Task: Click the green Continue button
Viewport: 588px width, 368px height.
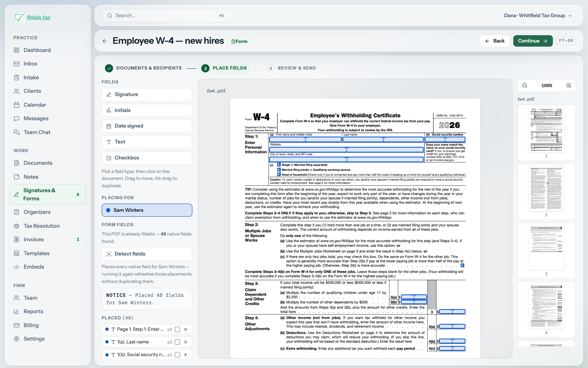Action: (x=533, y=41)
